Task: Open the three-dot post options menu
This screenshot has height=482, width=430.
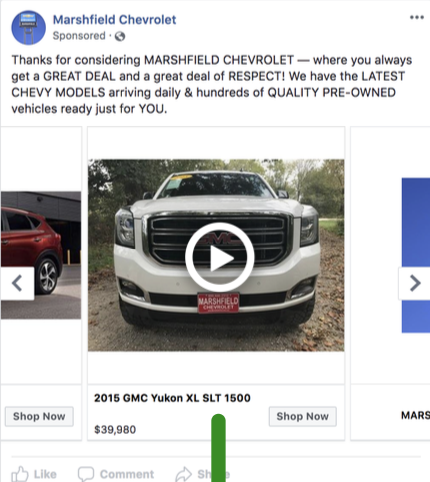Action: [417, 17]
